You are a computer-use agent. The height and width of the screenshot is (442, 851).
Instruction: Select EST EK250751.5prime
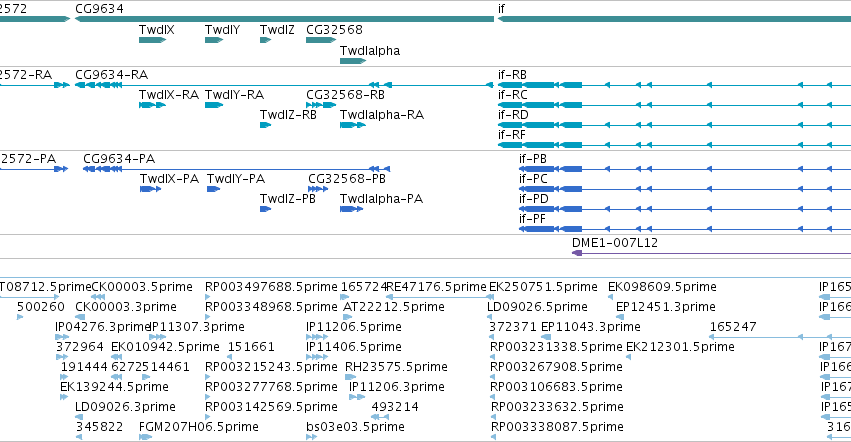tap(543, 287)
